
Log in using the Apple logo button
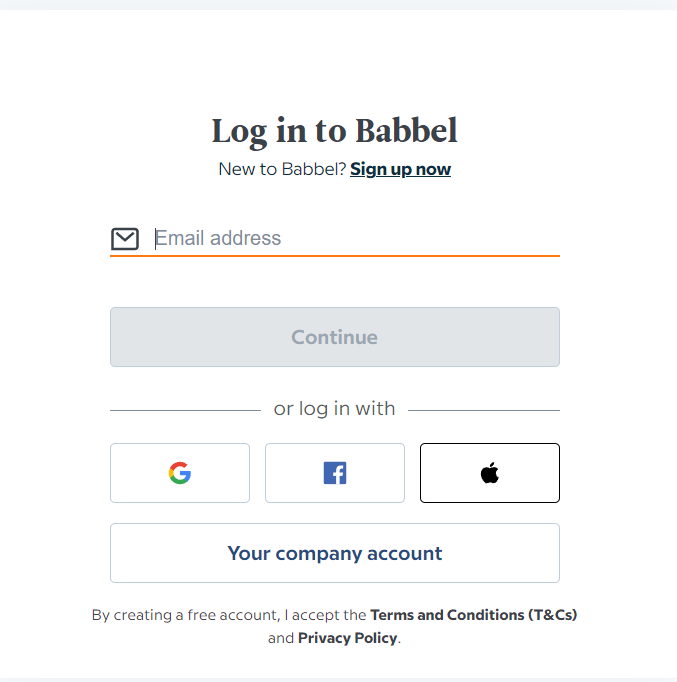489,473
